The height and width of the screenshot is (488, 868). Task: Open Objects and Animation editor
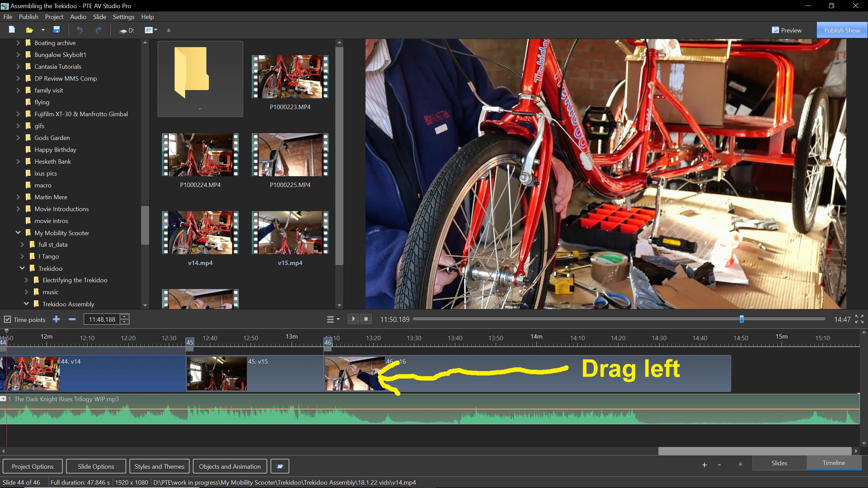[230, 466]
